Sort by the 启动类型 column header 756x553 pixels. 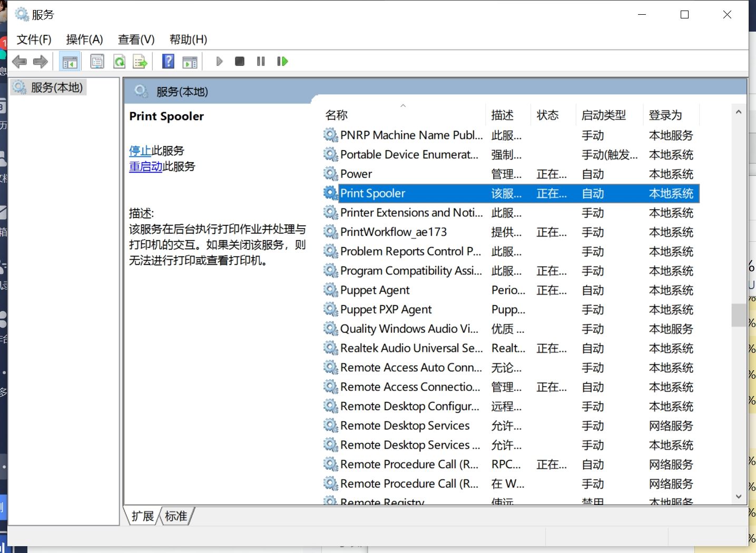click(610, 115)
